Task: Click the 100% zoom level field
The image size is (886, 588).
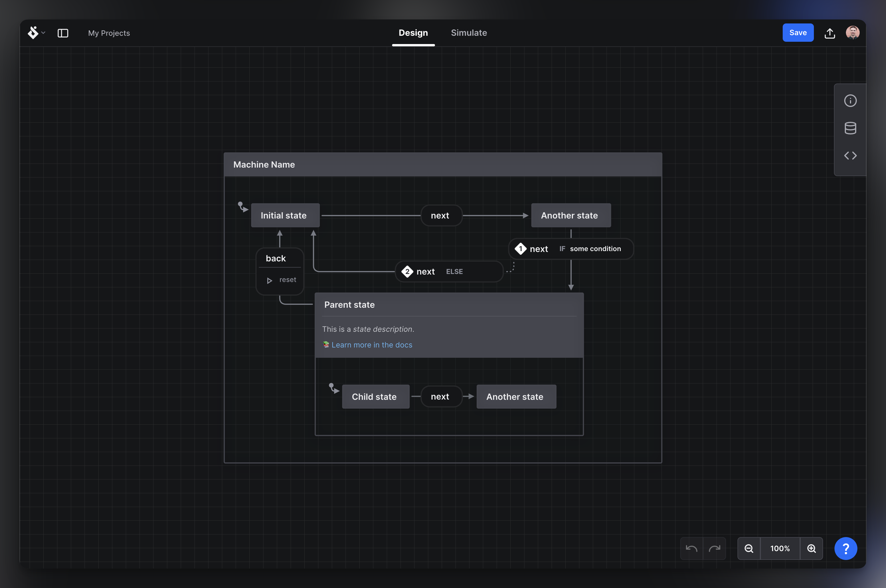Action: click(780, 548)
